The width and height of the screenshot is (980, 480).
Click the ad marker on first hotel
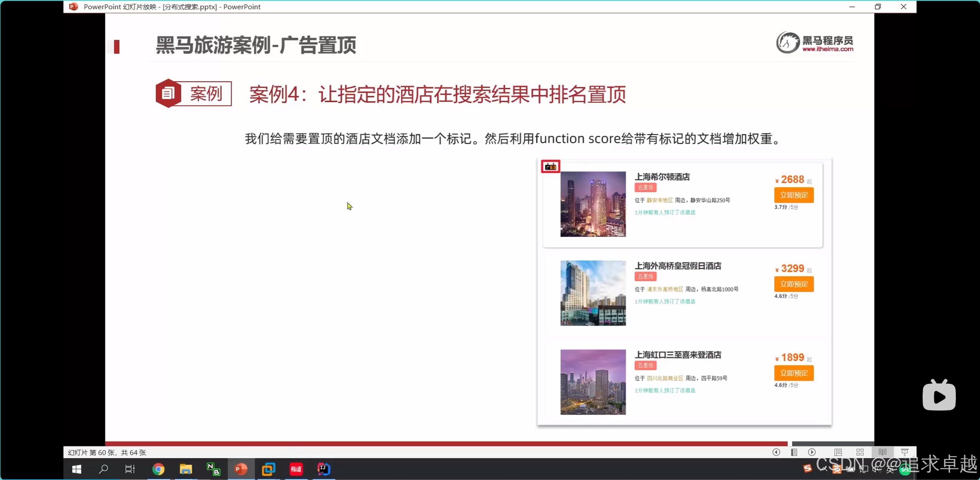[x=550, y=167]
